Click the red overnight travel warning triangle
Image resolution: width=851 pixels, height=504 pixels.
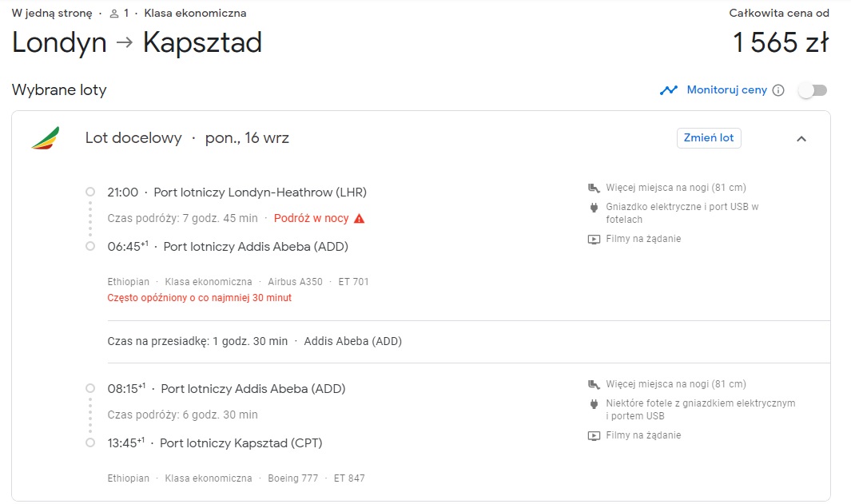click(360, 219)
